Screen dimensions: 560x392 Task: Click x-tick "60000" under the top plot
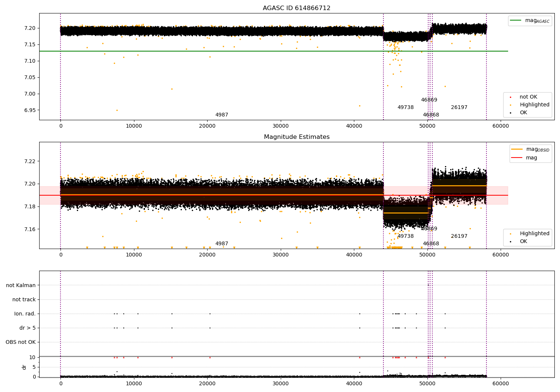click(500, 126)
